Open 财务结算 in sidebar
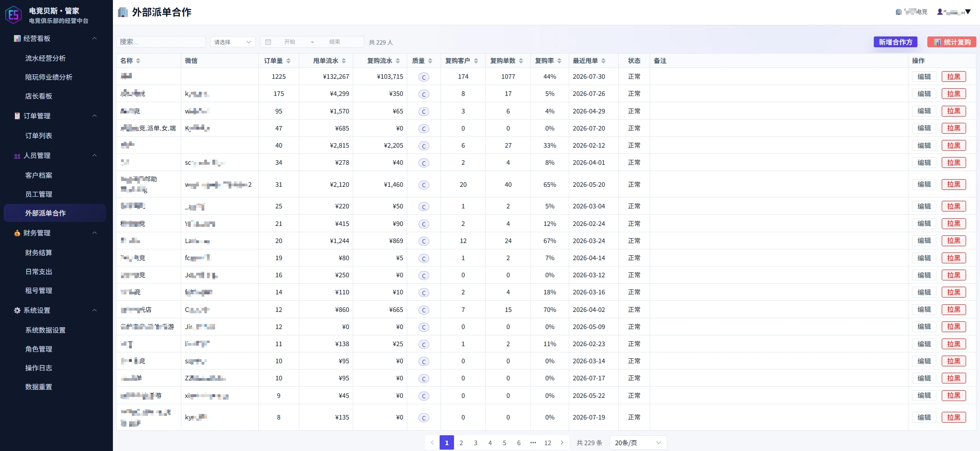980x451 pixels. pos(39,253)
